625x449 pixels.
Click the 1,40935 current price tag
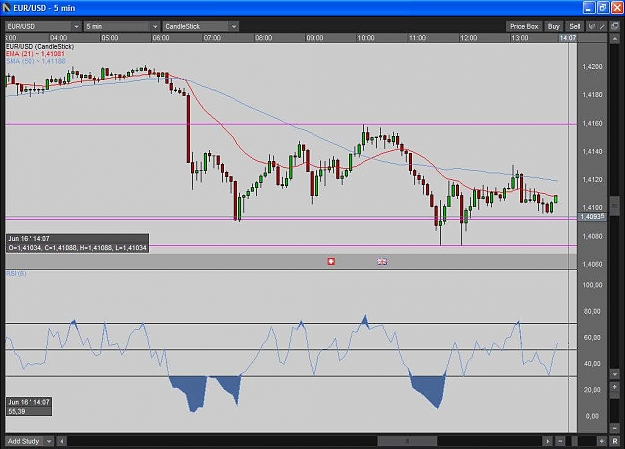[592, 217]
